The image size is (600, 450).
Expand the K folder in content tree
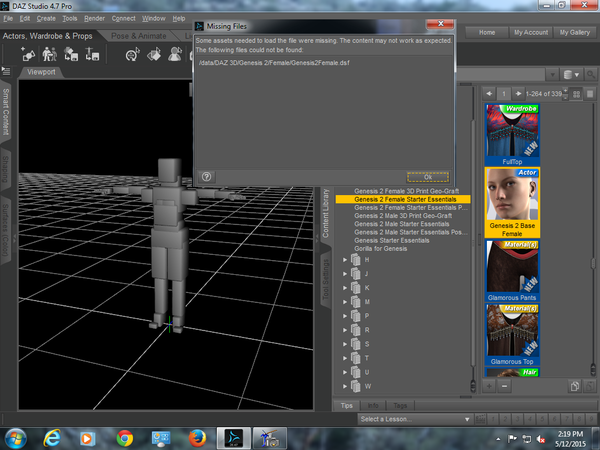coord(345,288)
